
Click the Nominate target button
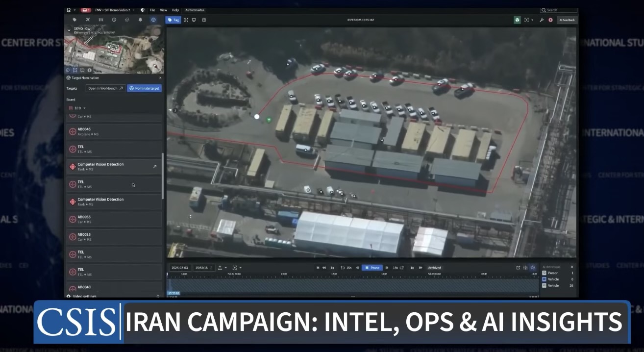(144, 88)
